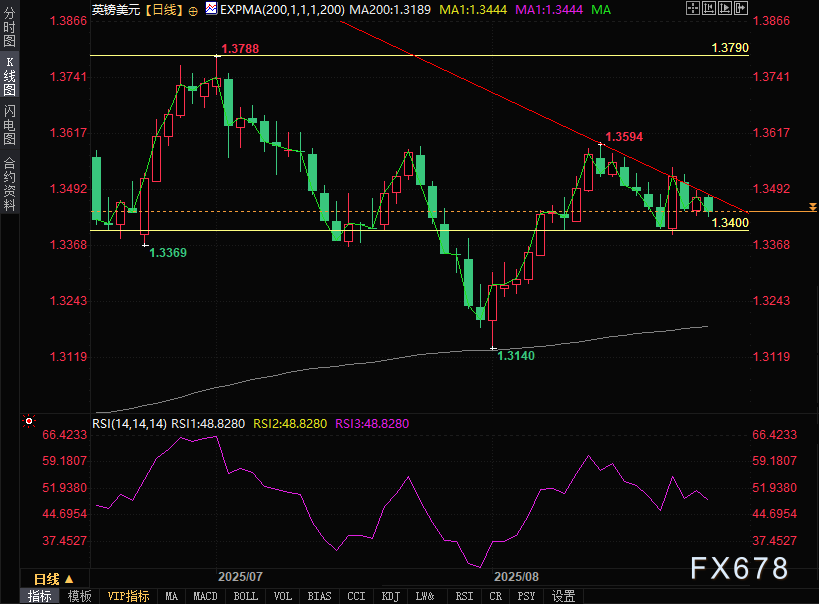Enable the MACD indicator

click(x=205, y=596)
